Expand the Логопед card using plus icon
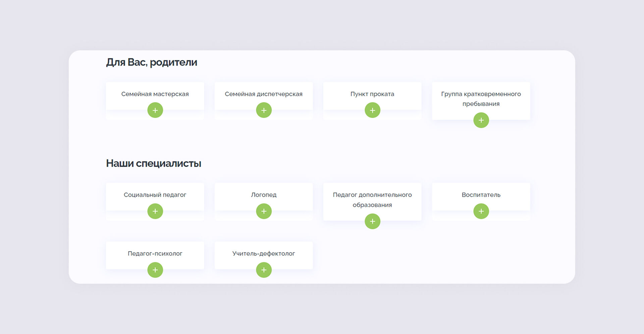Image resolution: width=644 pixels, height=334 pixels. click(x=264, y=211)
